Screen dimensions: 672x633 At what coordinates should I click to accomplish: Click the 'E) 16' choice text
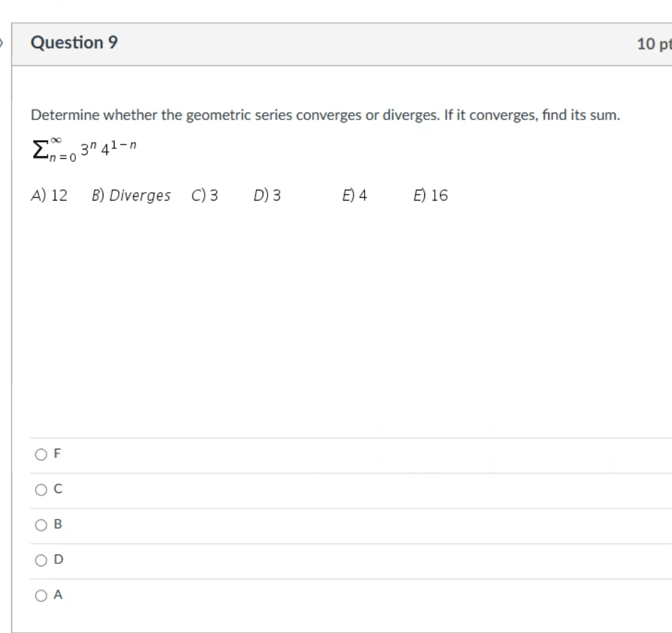431,195
